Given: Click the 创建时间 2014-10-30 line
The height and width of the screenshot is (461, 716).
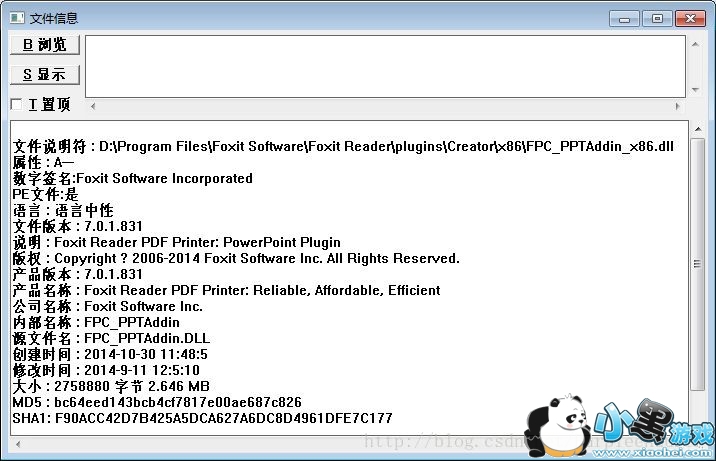Looking at the screenshot, I should tap(110, 354).
